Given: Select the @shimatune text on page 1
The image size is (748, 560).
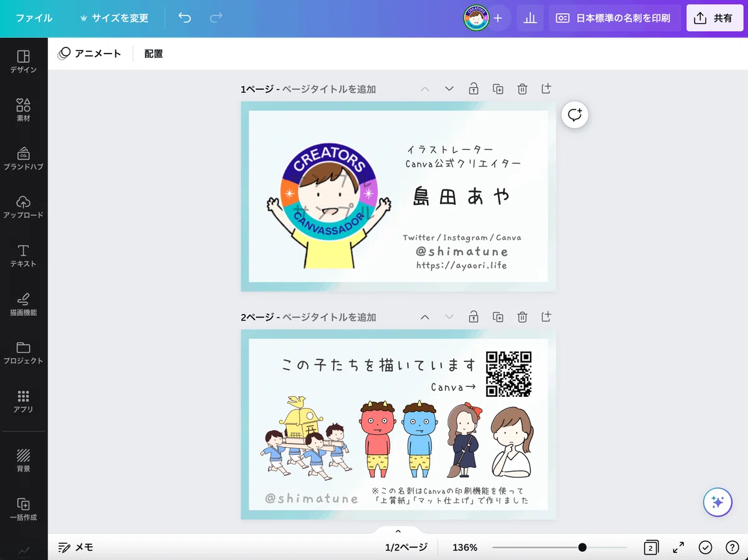Looking at the screenshot, I should pyautogui.click(x=462, y=251).
